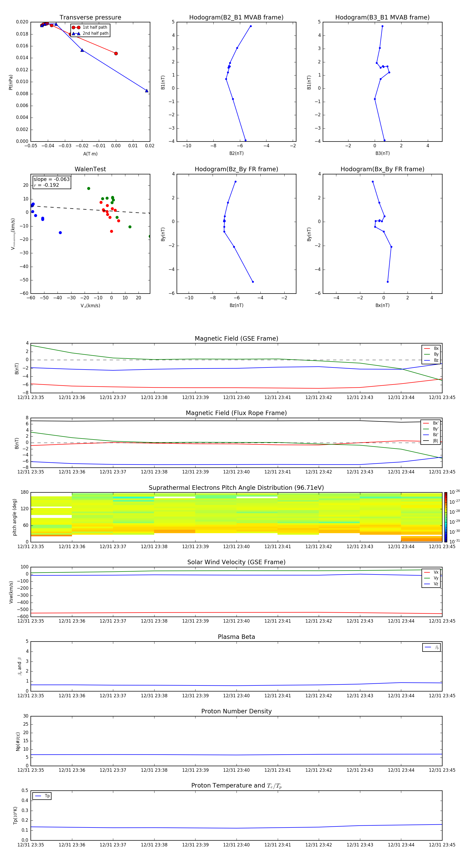Click the 'Bx' legend entry in GSE plot
473x868 pixels.
tap(431, 349)
